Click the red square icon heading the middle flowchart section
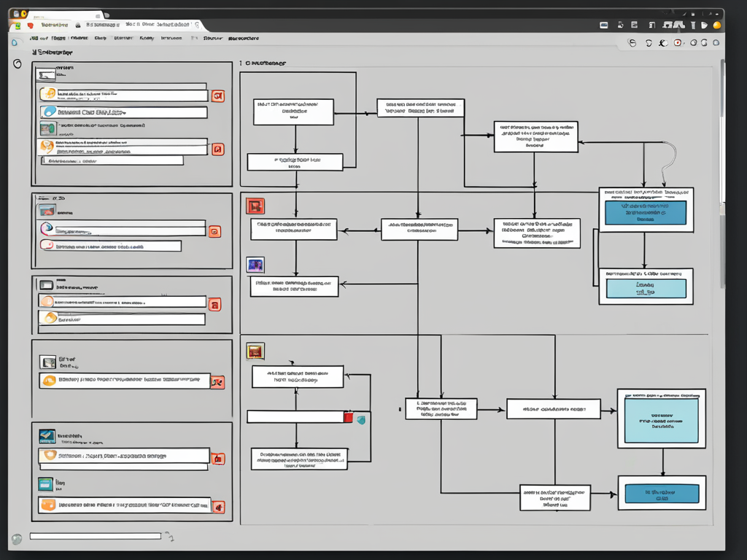The width and height of the screenshot is (747, 560). (x=255, y=206)
